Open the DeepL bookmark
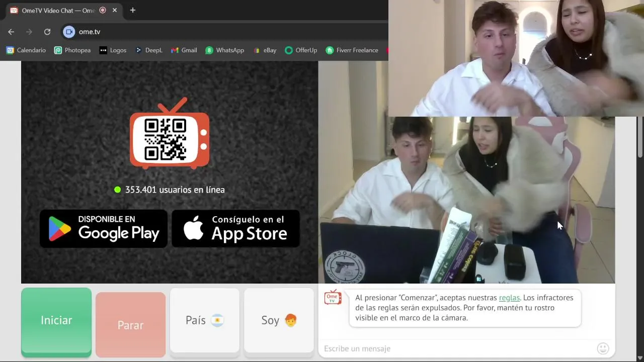This screenshot has width=644, height=362. (148, 50)
